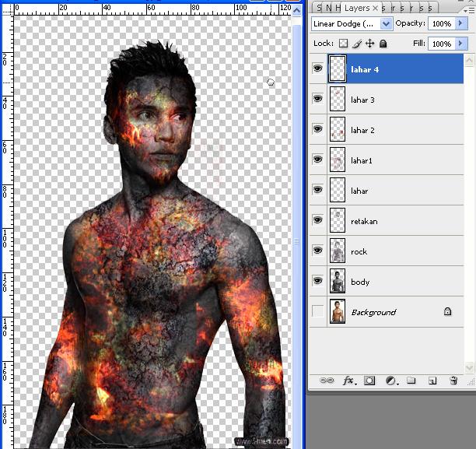
Task: Hide the lahar 2 layer
Action: tap(318, 129)
